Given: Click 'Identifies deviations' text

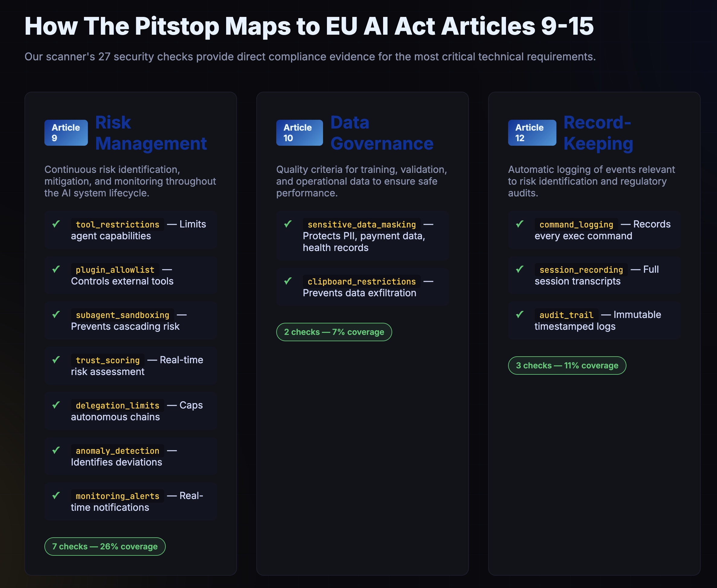Looking at the screenshot, I should coord(116,462).
